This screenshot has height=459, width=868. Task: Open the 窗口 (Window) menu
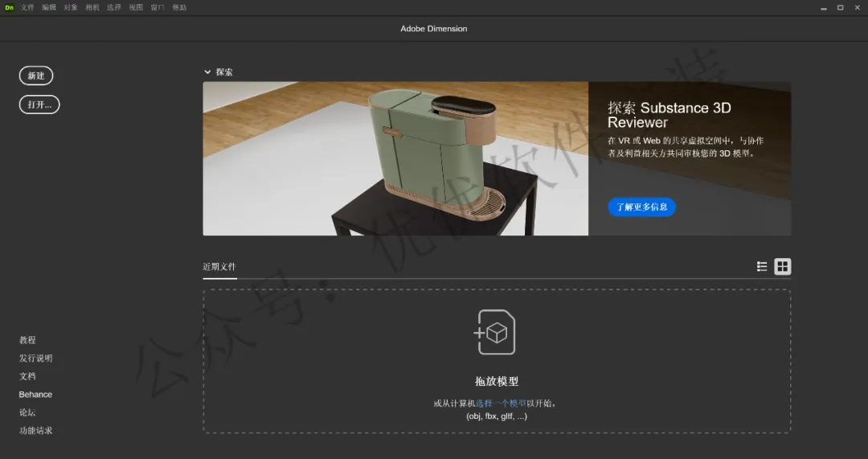coord(158,7)
